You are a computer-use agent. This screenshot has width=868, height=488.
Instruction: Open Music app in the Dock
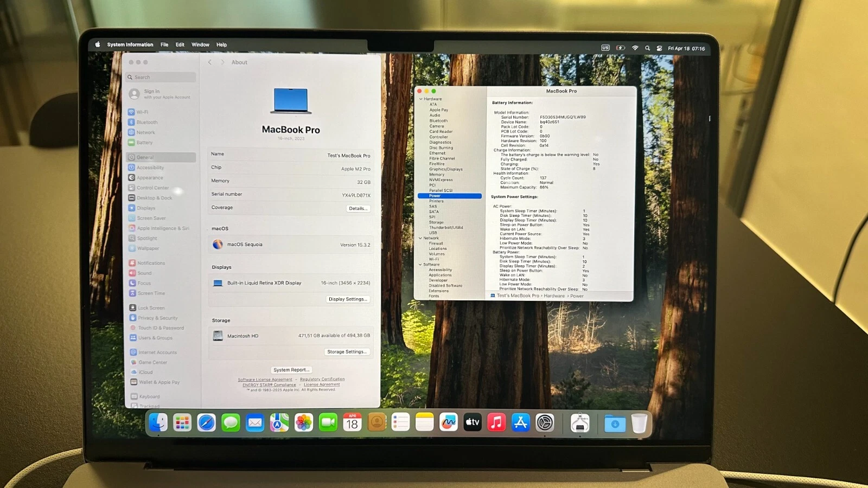496,422
